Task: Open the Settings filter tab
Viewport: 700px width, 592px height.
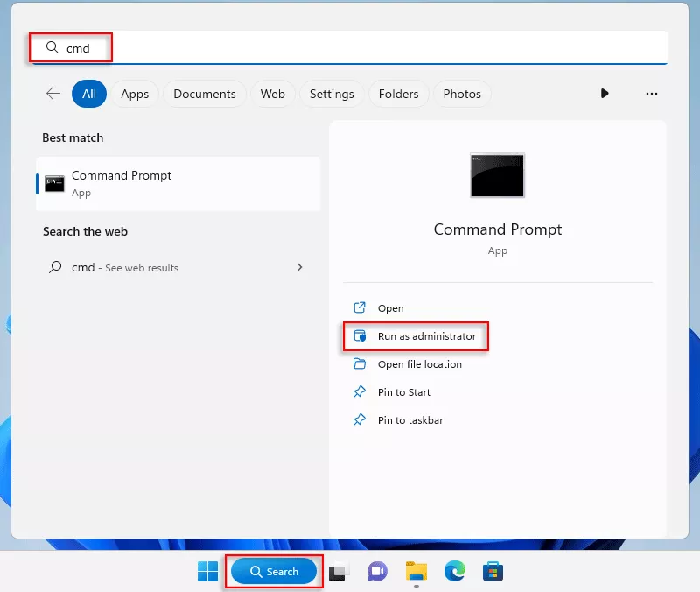Action: (332, 94)
